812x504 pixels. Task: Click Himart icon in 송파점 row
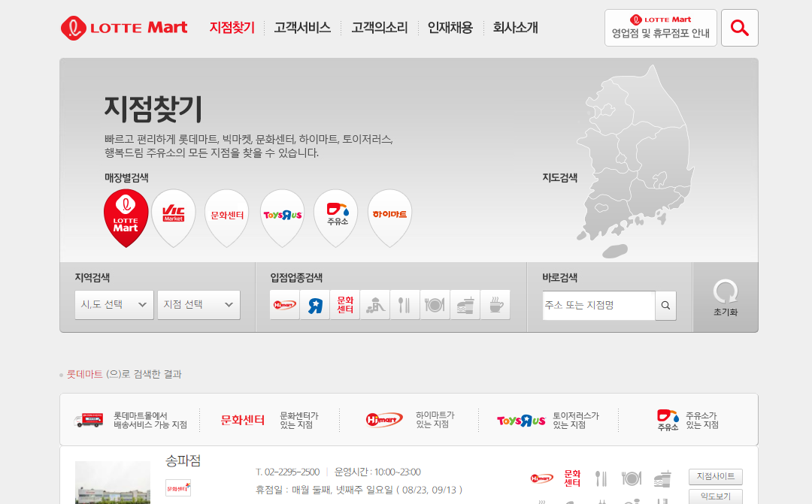541,478
